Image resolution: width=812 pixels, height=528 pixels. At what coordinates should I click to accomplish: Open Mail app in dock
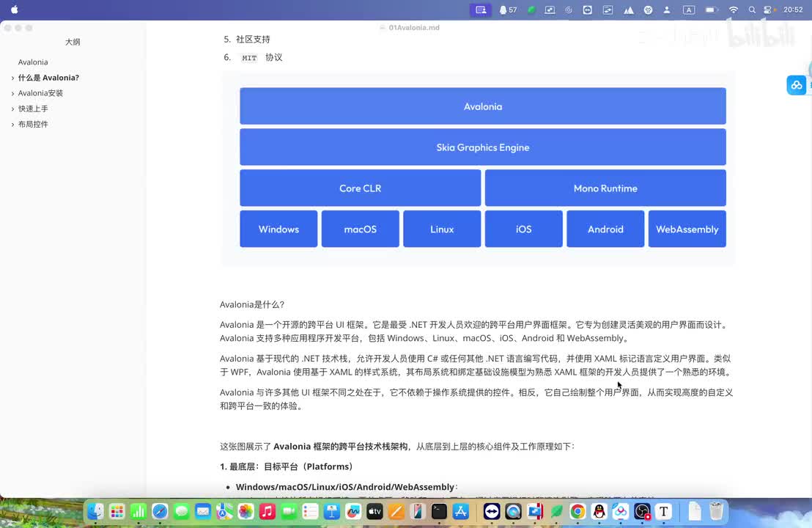tap(203, 512)
